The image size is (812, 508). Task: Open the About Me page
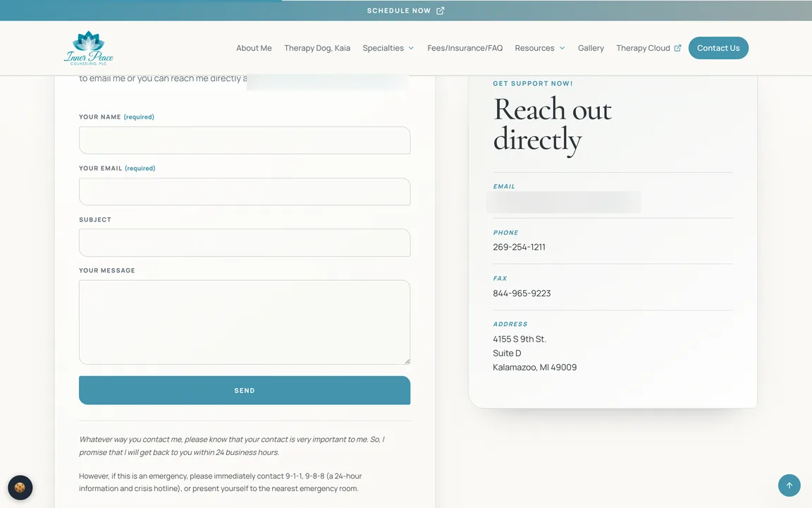[x=254, y=48]
